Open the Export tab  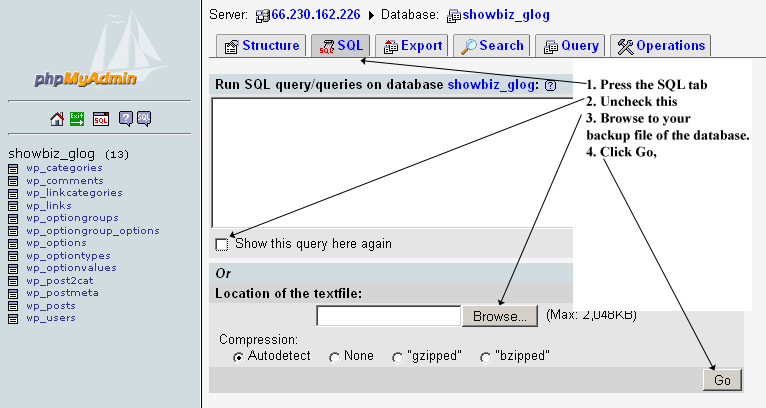pos(412,46)
